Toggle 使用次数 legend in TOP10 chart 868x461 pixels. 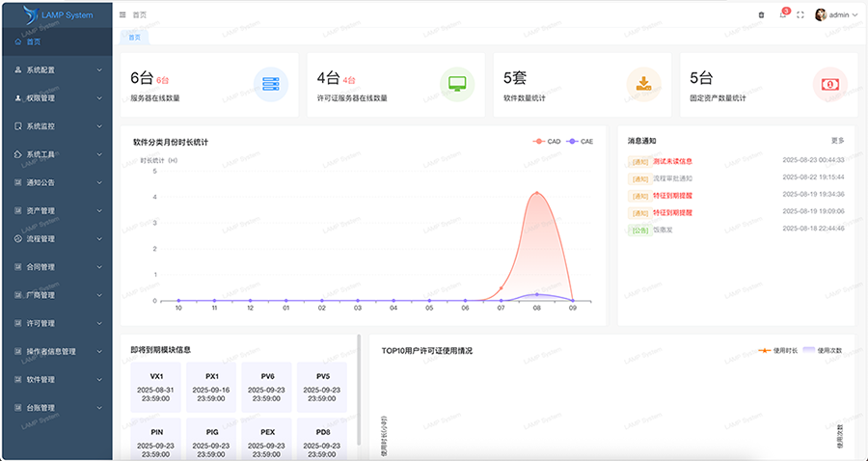[823, 351]
